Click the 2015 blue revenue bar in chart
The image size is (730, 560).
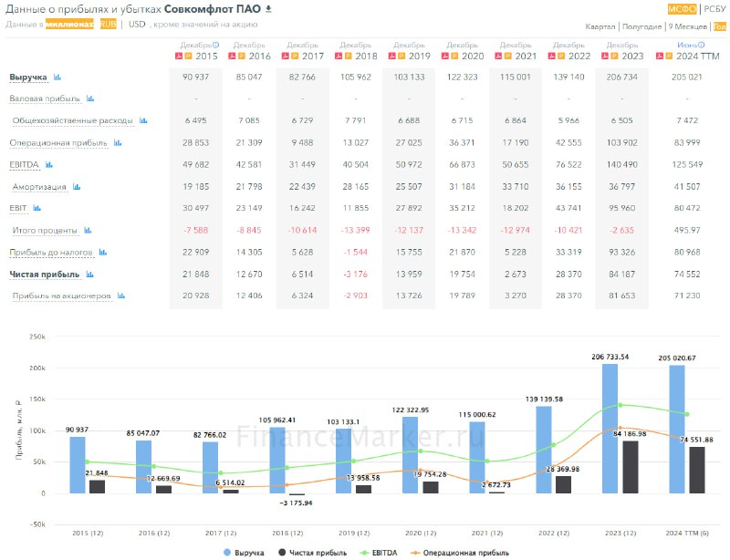tap(78, 464)
